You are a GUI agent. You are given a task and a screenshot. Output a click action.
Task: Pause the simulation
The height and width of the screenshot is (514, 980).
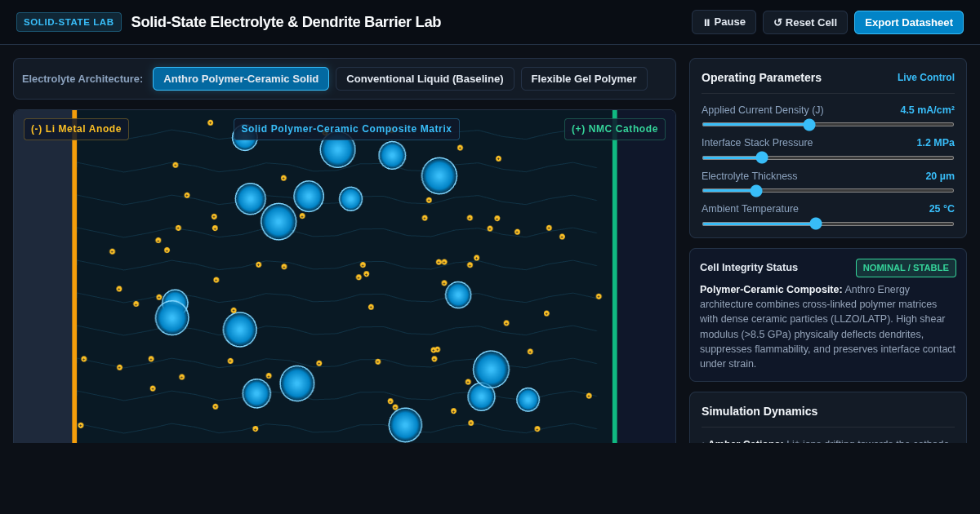coord(724,22)
